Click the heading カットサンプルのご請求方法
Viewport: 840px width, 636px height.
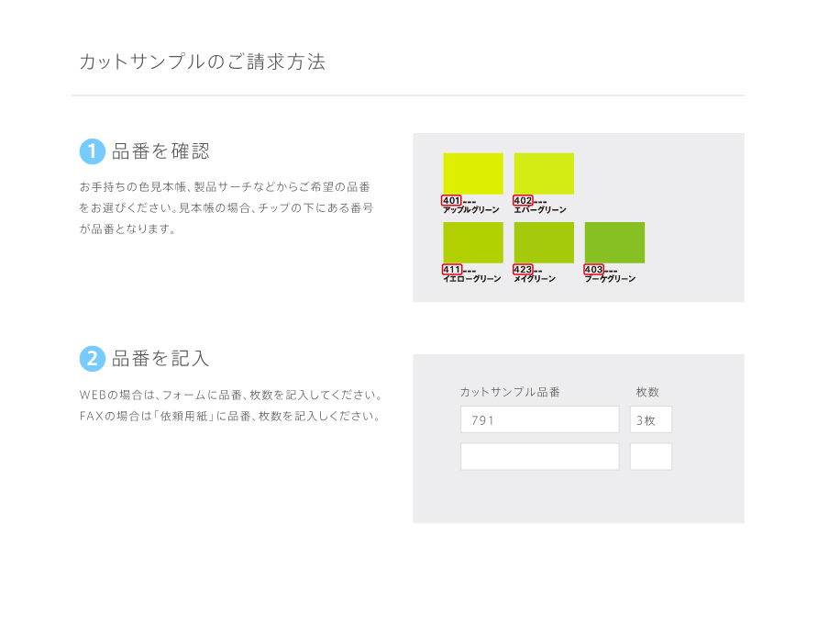[x=203, y=61]
